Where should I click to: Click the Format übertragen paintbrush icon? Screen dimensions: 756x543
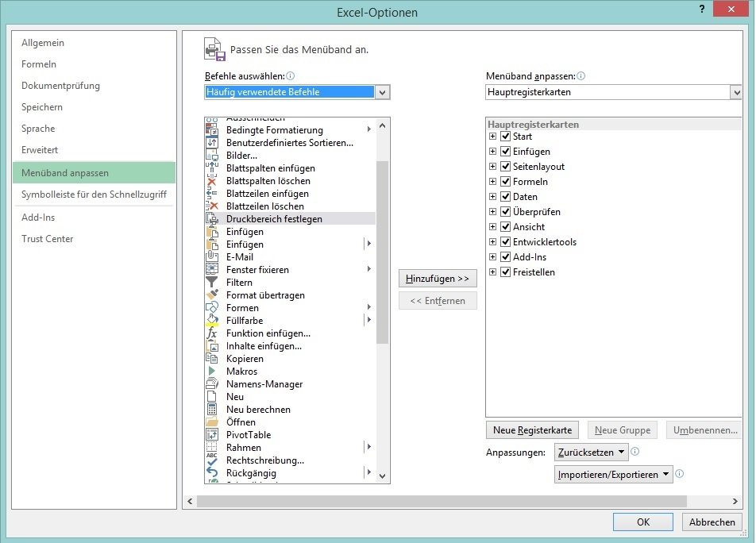click(212, 295)
